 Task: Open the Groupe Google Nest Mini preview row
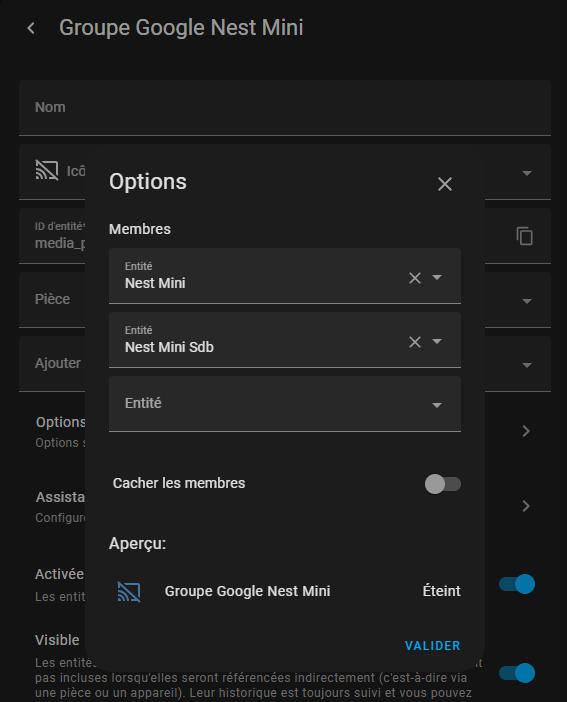point(285,591)
